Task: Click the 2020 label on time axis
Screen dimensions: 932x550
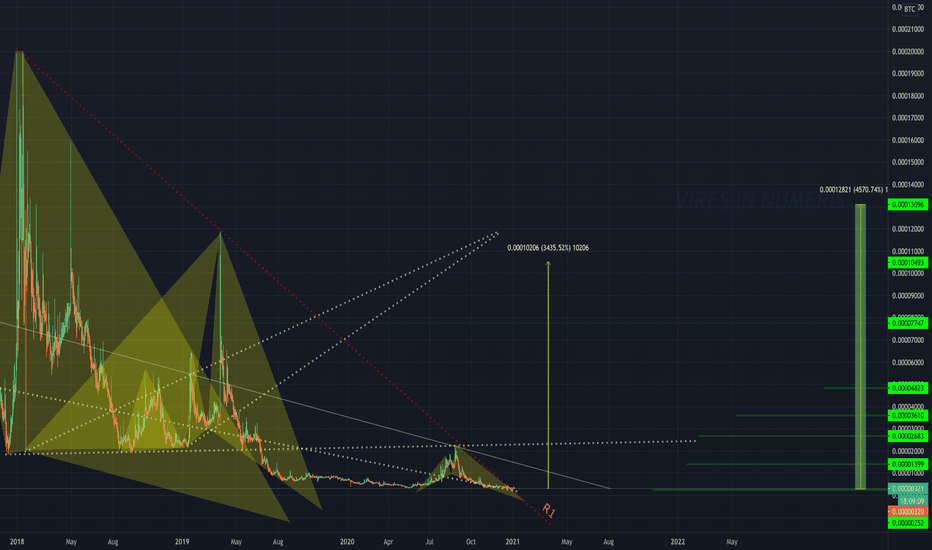Action: [347, 542]
